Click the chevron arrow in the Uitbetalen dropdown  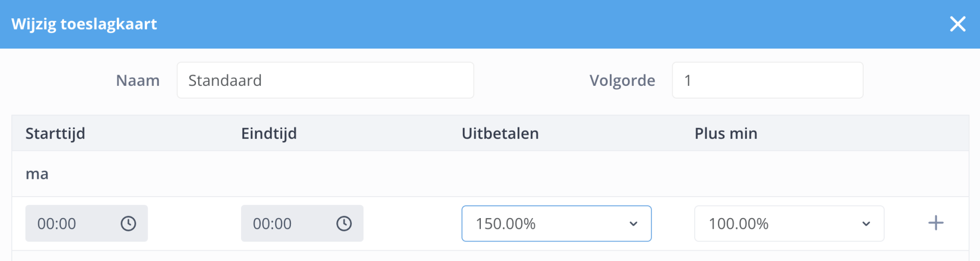click(633, 224)
